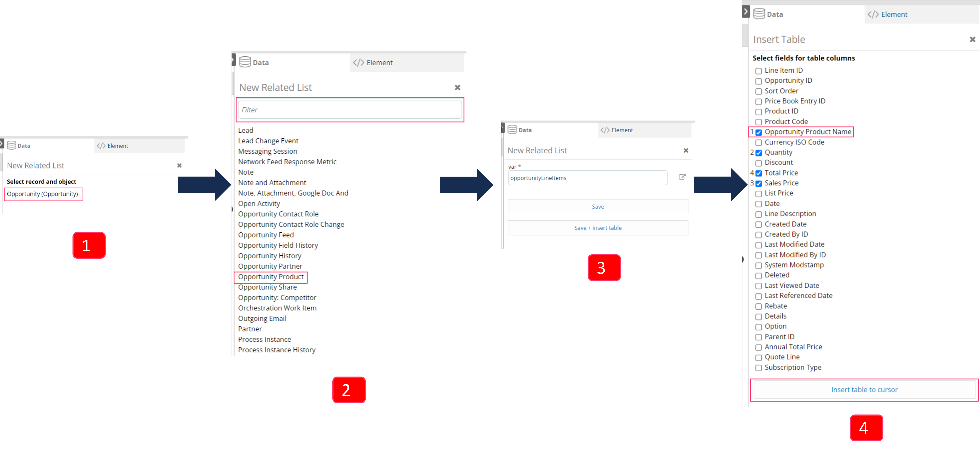Enable the Quantity checkbox in Insert Table
Screen dimensions: 980x450
(759, 152)
